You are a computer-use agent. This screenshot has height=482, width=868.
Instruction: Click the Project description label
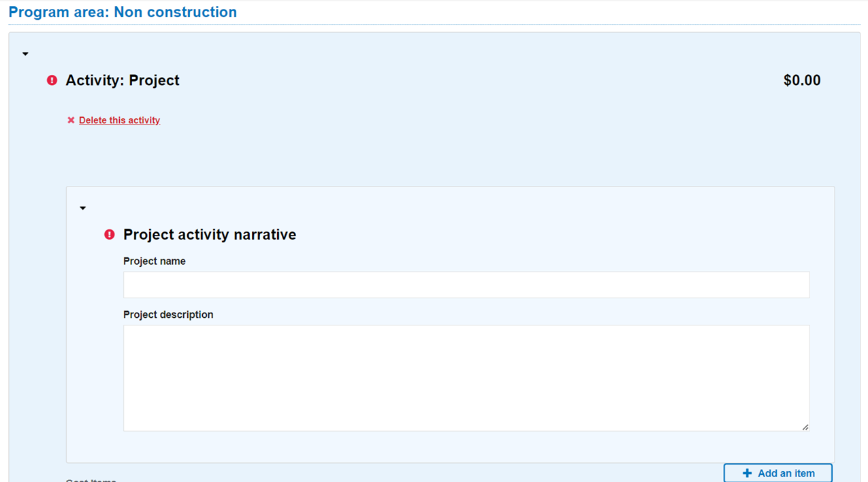point(168,315)
